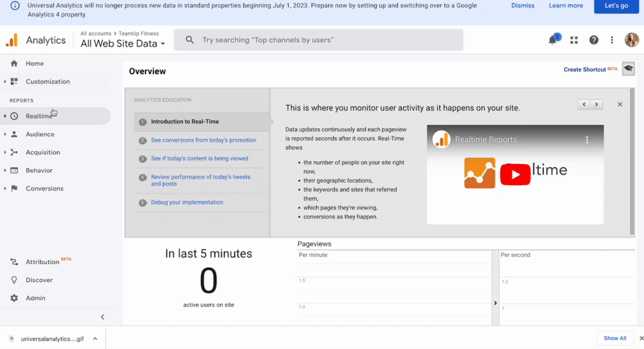The width and height of the screenshot is (644, 349).
Task: Open Admin gear settings
Action: click(x=35, y=298)
